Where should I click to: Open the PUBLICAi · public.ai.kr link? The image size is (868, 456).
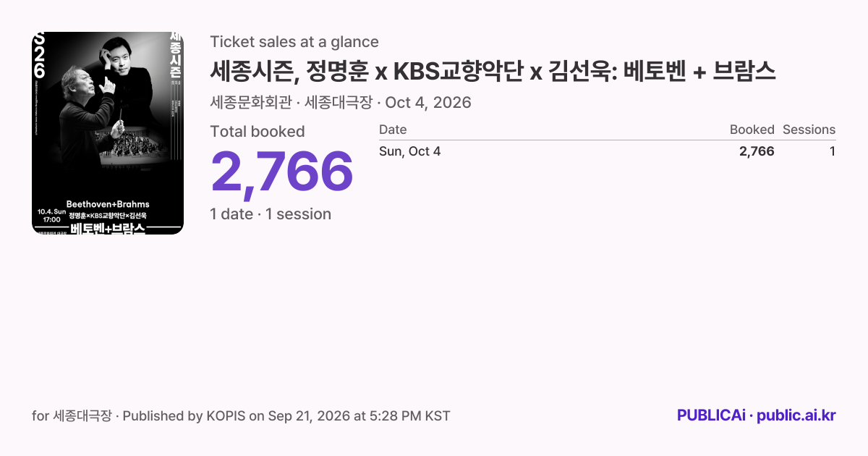coord(757,415)
